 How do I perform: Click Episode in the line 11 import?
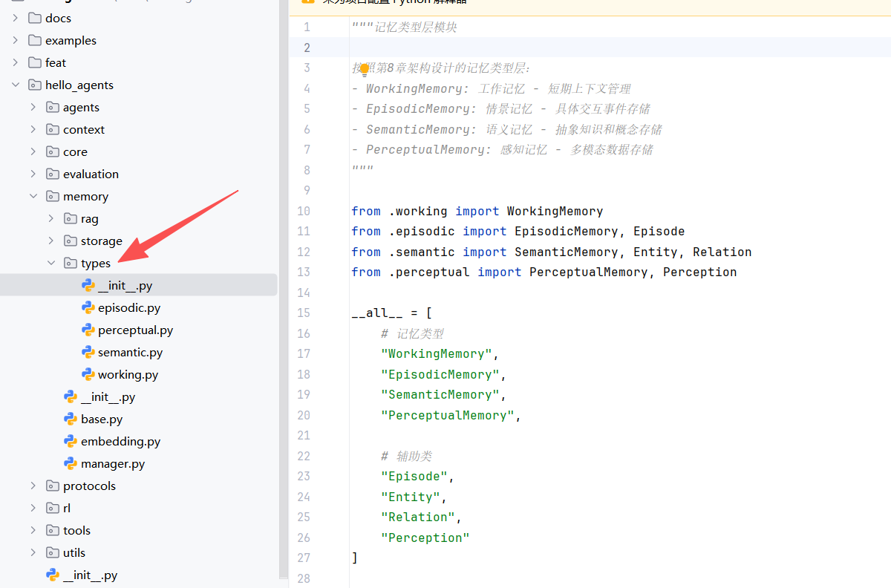[659, 231]
